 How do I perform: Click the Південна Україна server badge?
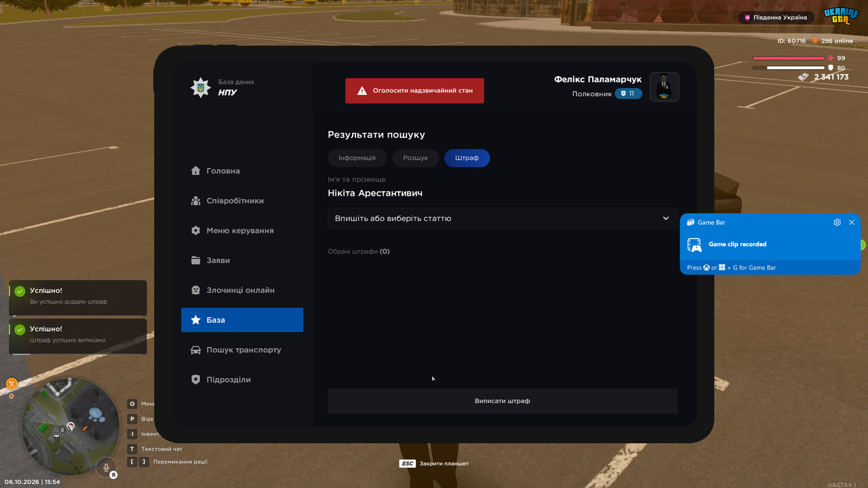(776, 18)
